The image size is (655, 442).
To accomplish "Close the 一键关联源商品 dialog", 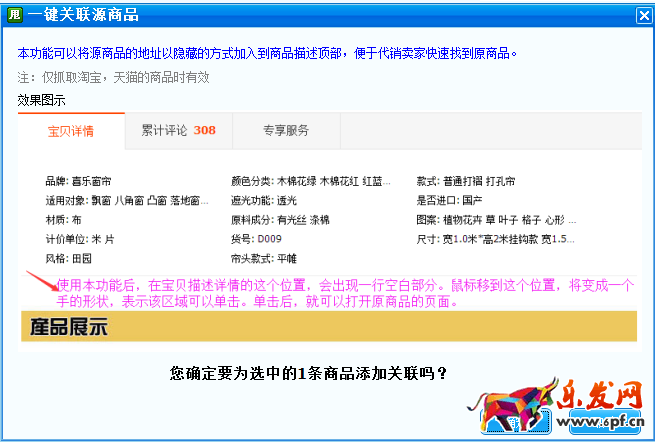I will pos(643,15).
